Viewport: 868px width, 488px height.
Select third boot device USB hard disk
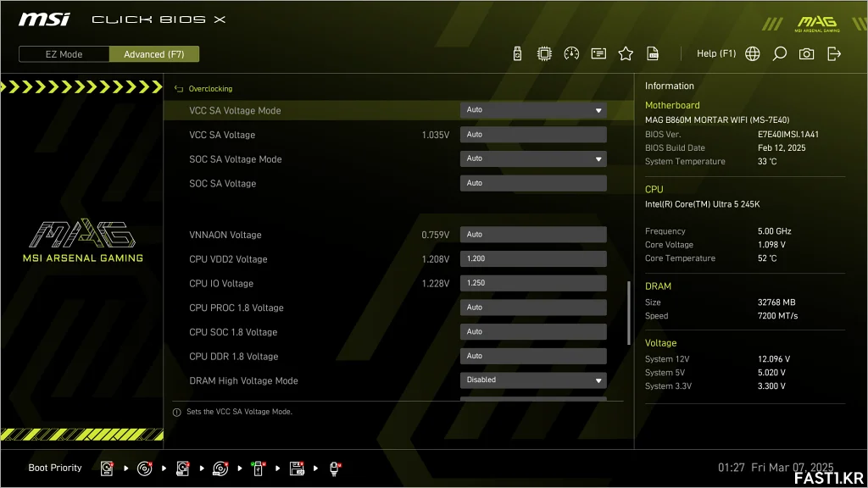pos(183,468)
